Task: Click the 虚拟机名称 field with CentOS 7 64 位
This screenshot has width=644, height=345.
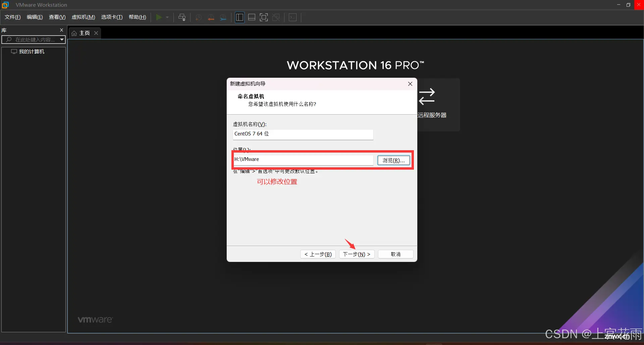Action: [x=303, y=134]
